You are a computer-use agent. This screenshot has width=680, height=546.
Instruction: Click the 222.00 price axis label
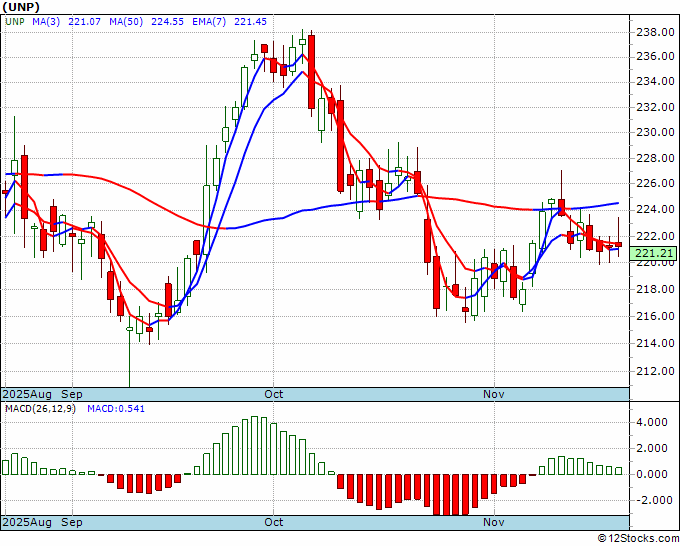point(655,236)
